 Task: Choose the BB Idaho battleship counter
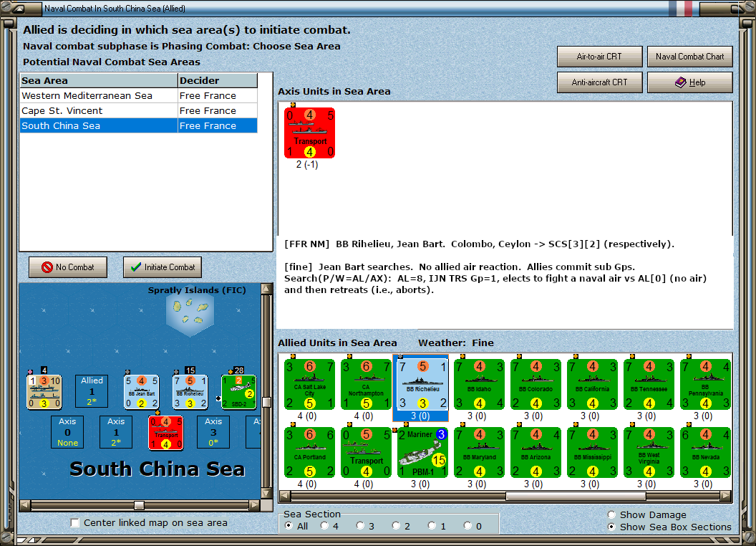click(x=479, y=384)
